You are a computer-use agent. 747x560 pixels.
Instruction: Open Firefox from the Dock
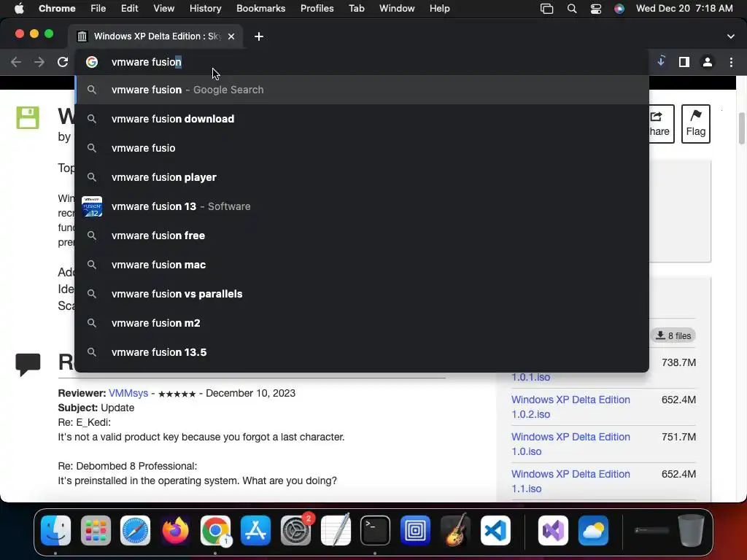[x=175, y=530]
